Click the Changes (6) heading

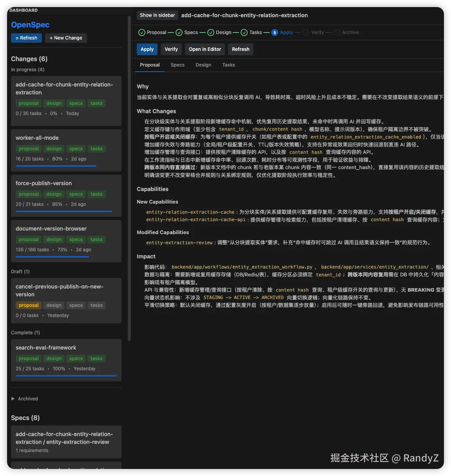click(x=29, y=59)
